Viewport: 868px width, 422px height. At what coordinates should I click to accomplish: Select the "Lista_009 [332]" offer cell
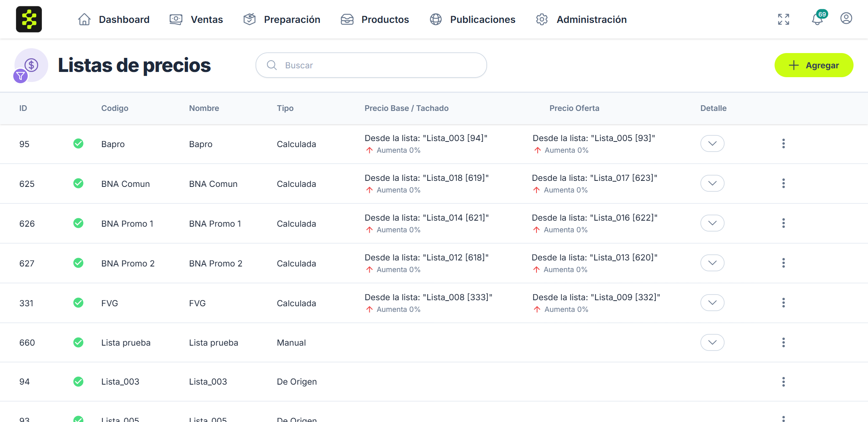click(x=596, y=303)
